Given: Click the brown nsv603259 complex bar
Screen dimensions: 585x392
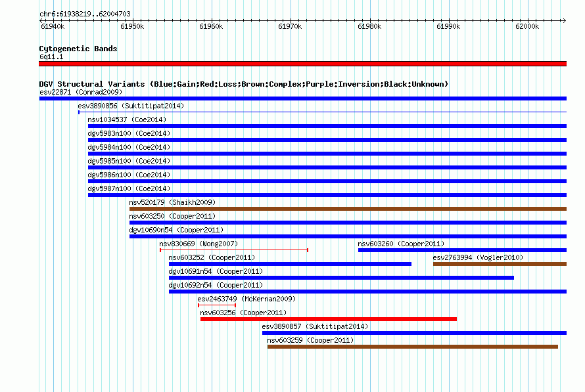Looking at the screenshot, I should pyautogui.click(x=413, y=347).
